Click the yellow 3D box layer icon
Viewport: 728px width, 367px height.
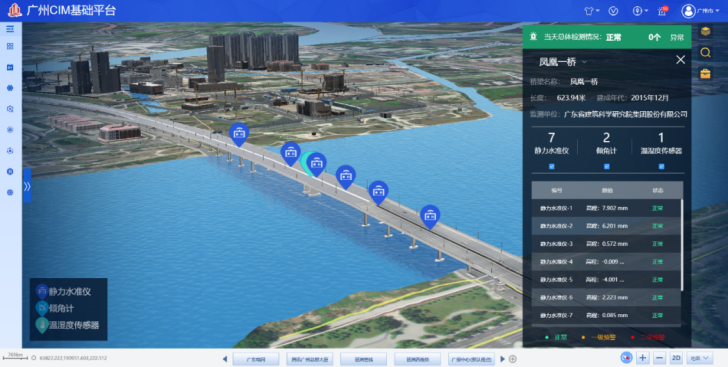pyautogui.click(x=705, y=31)
